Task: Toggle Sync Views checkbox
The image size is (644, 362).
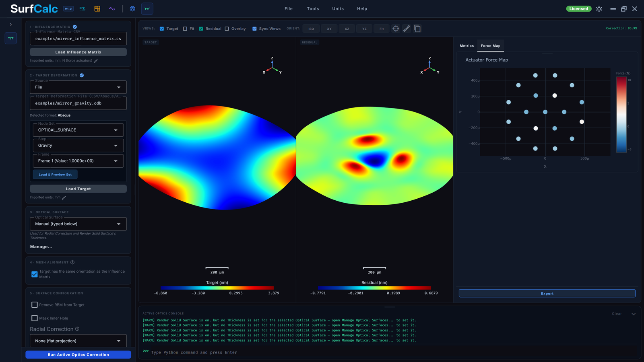Action: click(254, 29)
